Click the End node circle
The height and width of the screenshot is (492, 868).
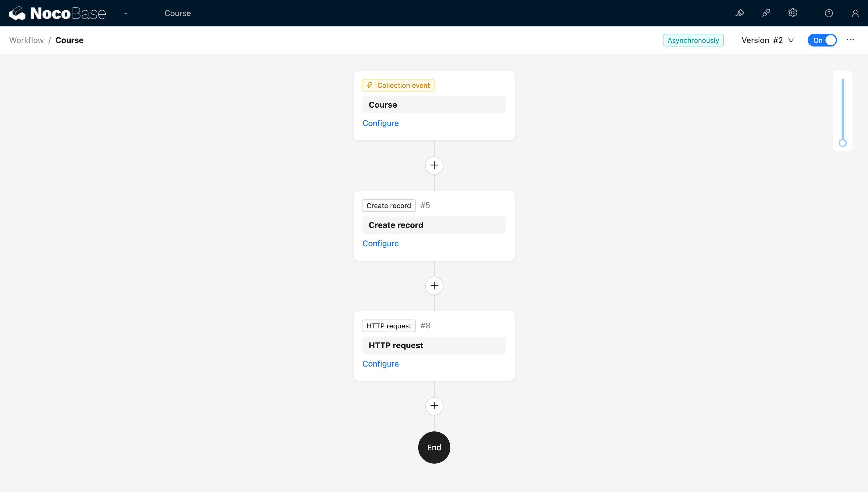coord(434,448)
